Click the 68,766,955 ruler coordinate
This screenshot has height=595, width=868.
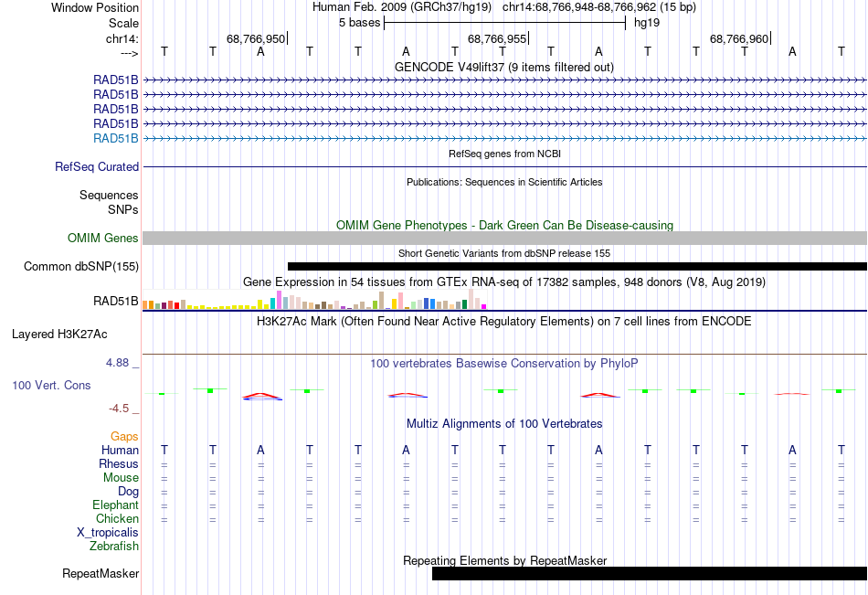pos(497,38)
